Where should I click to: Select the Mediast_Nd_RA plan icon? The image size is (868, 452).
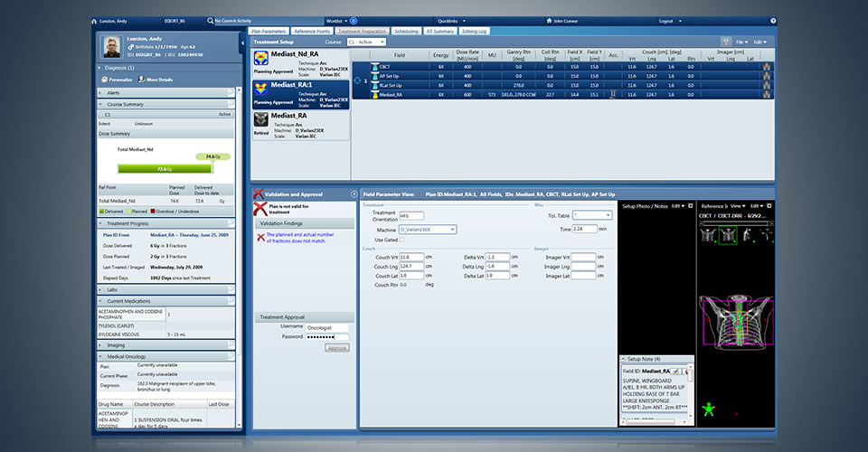261,58
